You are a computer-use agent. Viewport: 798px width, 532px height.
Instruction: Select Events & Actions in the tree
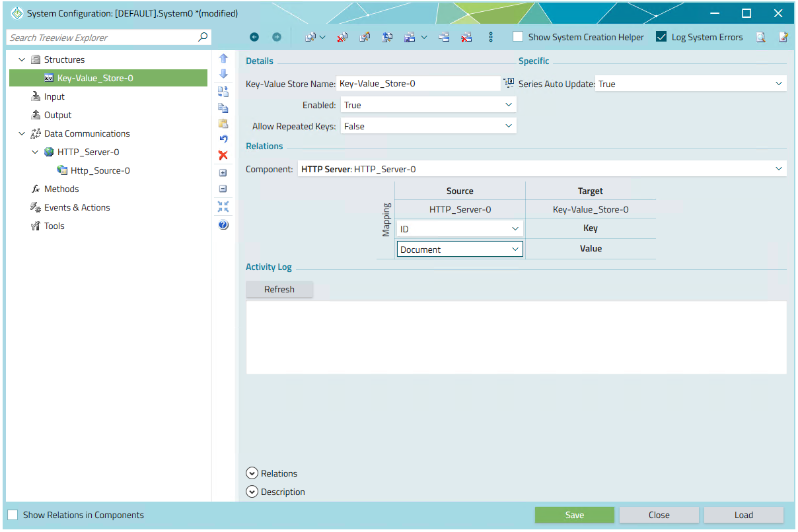[x=77, y=207]
